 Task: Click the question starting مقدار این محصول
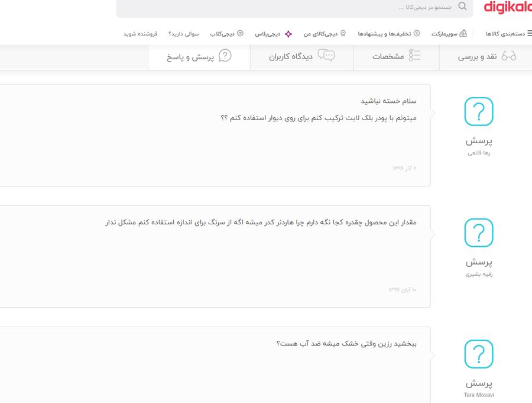(261, 223)
